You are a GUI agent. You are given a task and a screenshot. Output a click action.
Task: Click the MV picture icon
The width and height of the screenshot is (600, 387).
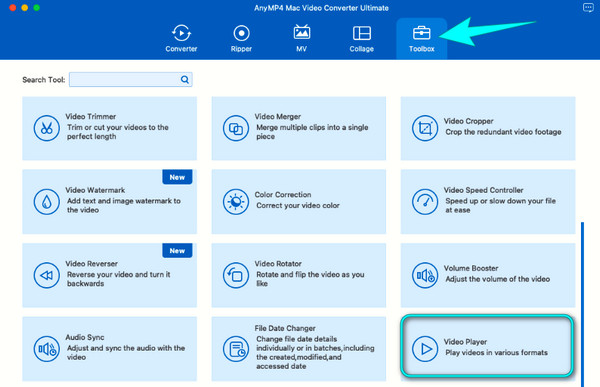302,33
